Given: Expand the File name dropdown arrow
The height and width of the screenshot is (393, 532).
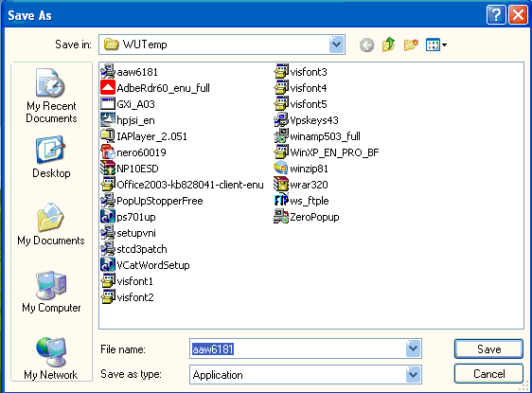Looking at the screenshot, I should point(413,348).
